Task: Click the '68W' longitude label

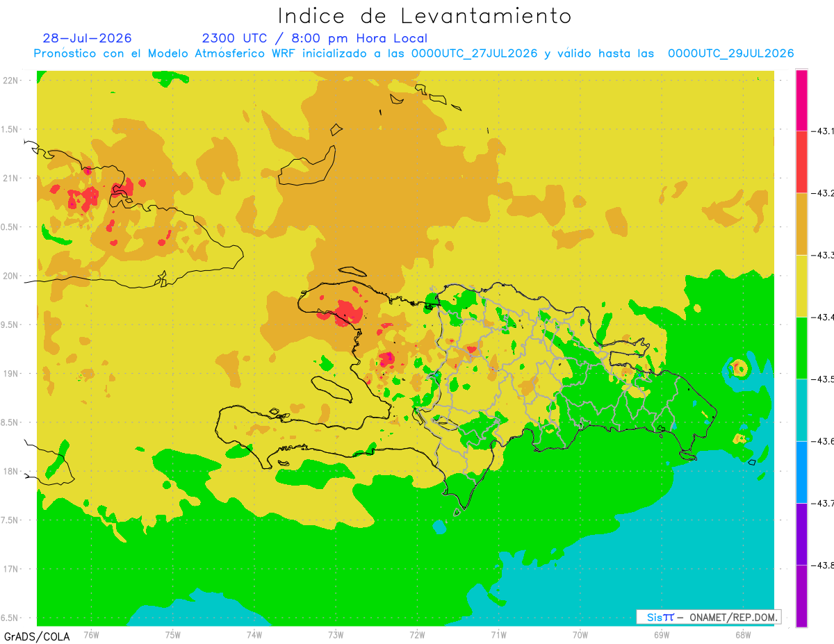Action: coord(743,635)
